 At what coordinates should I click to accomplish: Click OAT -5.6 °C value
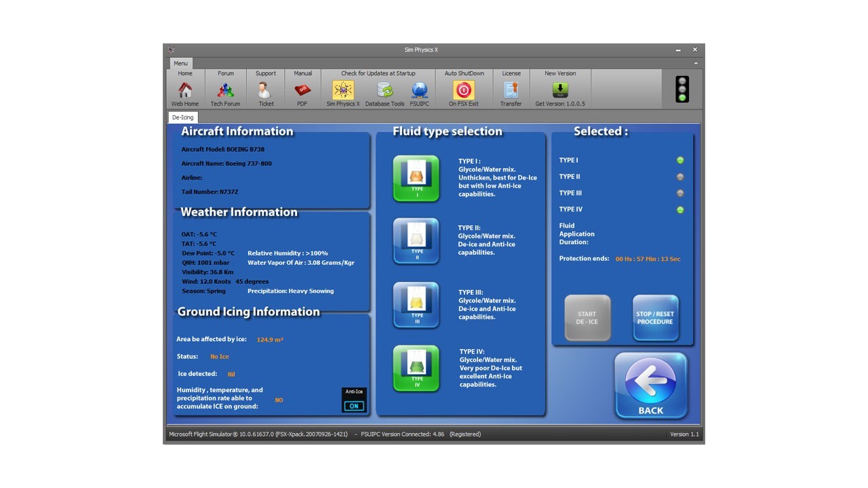point(199,234)
